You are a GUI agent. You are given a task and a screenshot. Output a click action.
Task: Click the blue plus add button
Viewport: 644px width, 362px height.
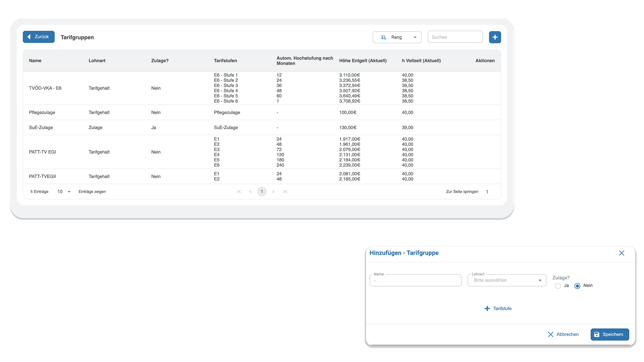495,37
